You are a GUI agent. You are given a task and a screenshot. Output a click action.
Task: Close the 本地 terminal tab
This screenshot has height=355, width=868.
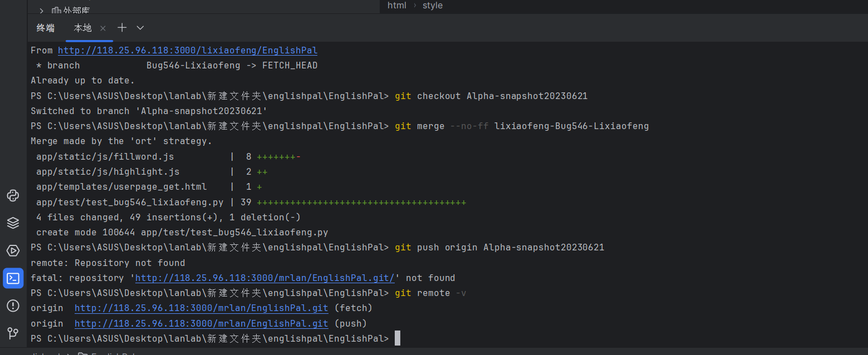pyautogui.click(x=103, y=28)
